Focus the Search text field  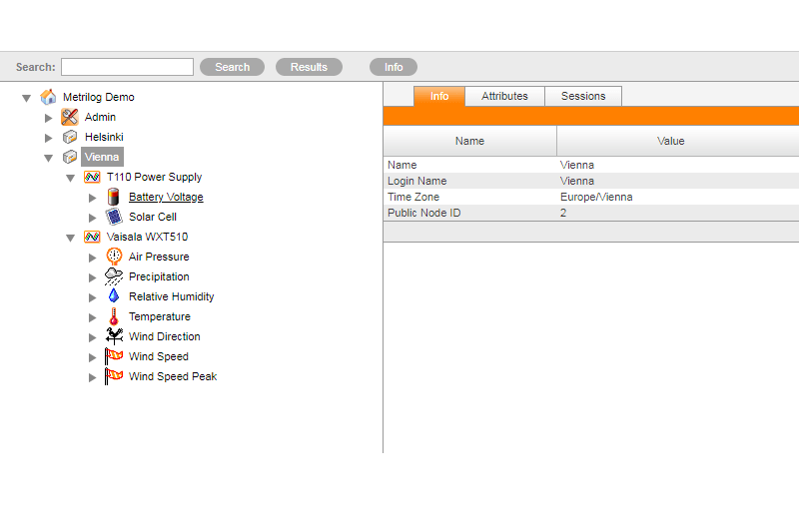click(127, 67)
